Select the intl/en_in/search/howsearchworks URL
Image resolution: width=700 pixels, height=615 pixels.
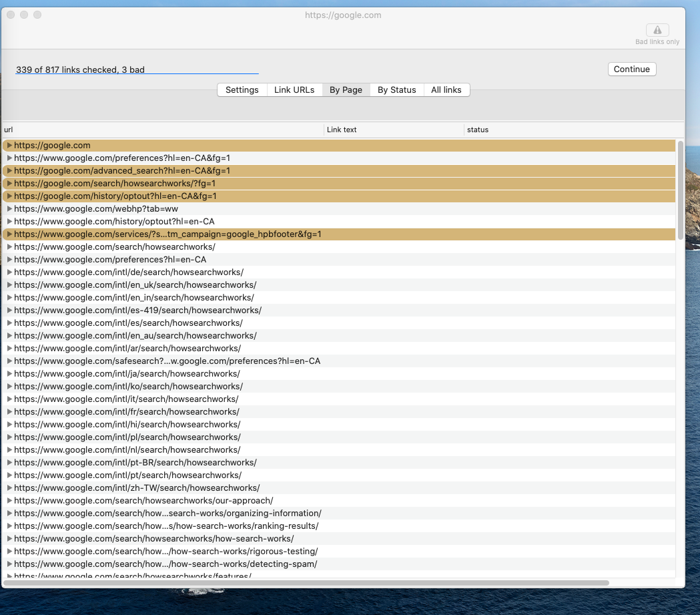tap(134, 297)
